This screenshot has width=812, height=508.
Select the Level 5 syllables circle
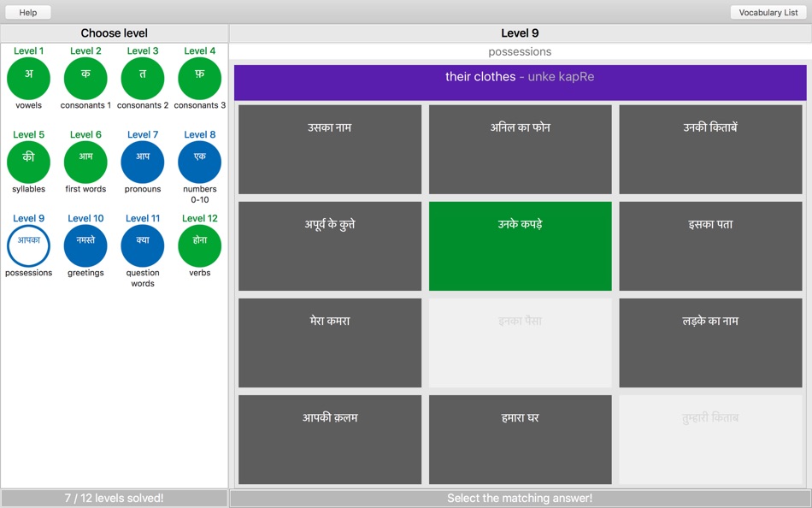28,162
